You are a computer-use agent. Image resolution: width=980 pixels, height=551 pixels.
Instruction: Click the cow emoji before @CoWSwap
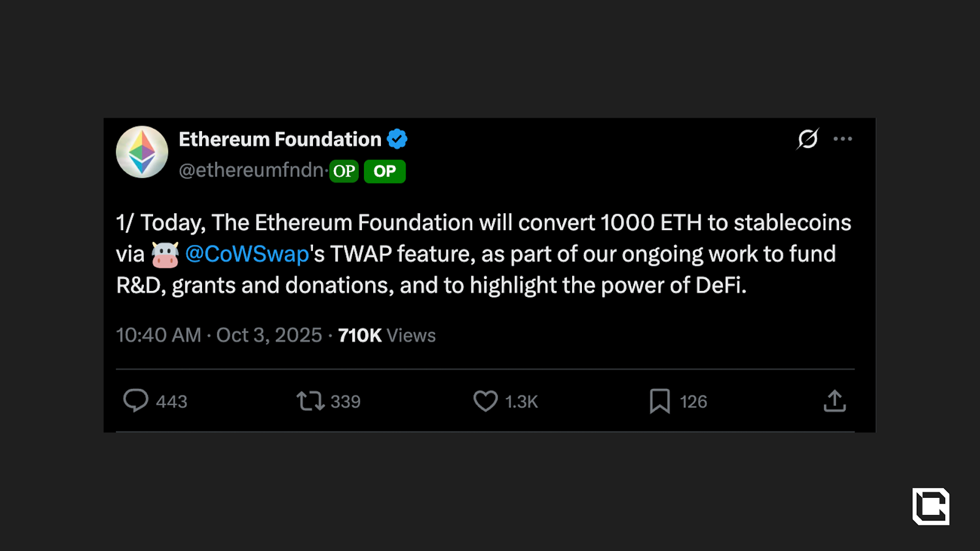165,253
